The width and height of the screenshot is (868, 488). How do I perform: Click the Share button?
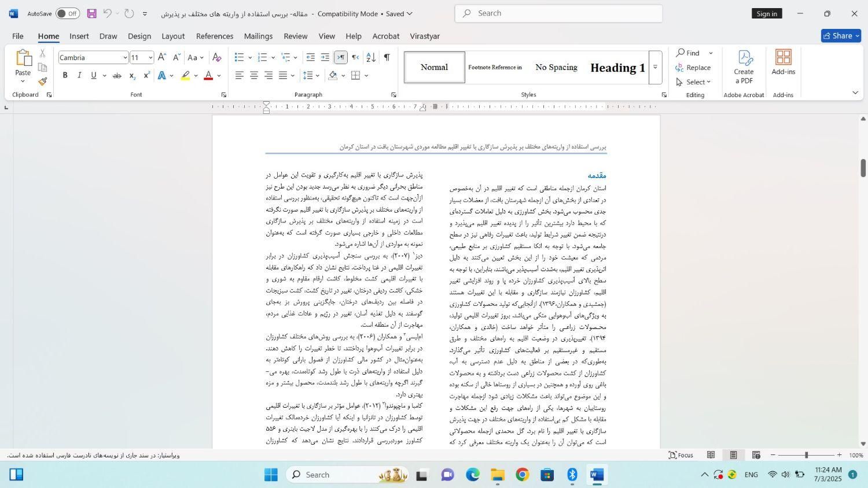click(x=841, y=36)
